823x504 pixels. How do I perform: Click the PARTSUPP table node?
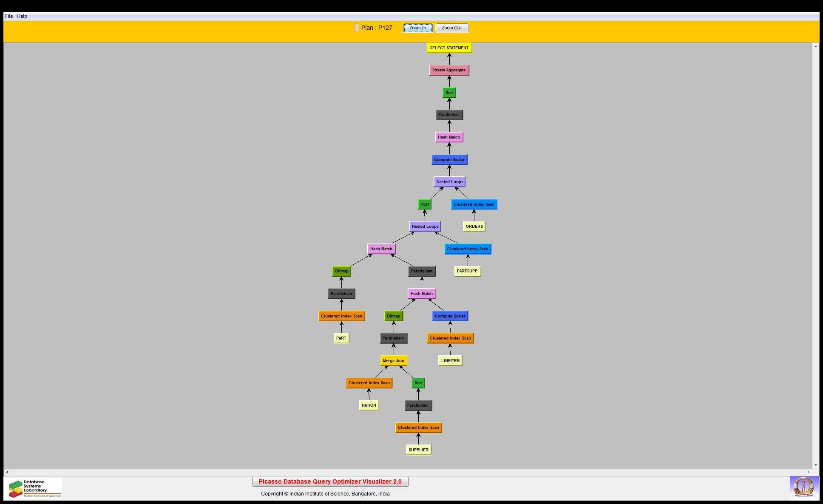[467, 271]
